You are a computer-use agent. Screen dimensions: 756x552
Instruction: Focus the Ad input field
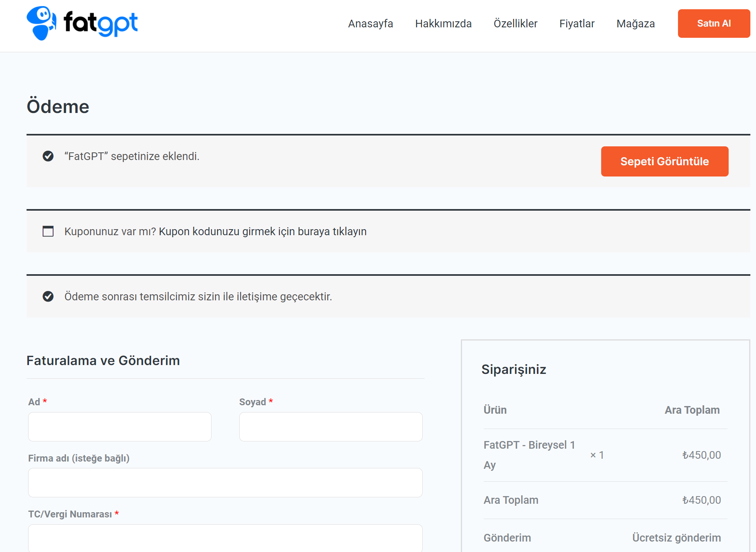(120, 427)
